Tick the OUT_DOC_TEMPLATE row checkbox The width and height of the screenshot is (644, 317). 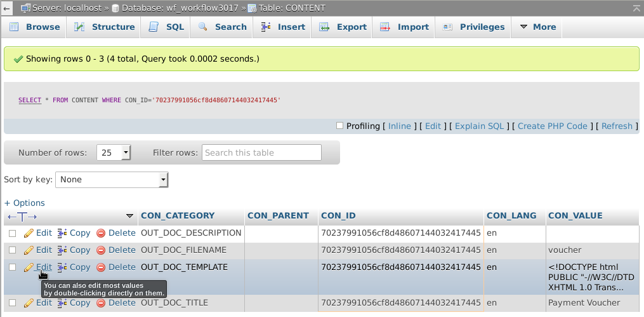tap(12, 267)
